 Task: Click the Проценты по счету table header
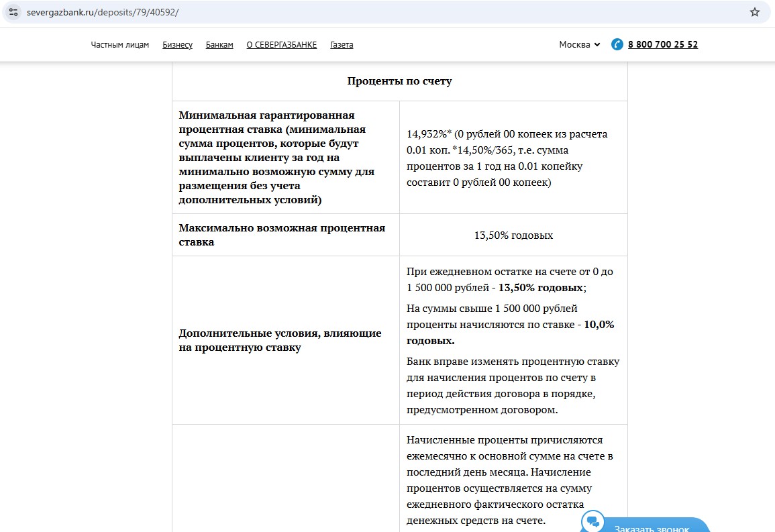coord(399,81)
